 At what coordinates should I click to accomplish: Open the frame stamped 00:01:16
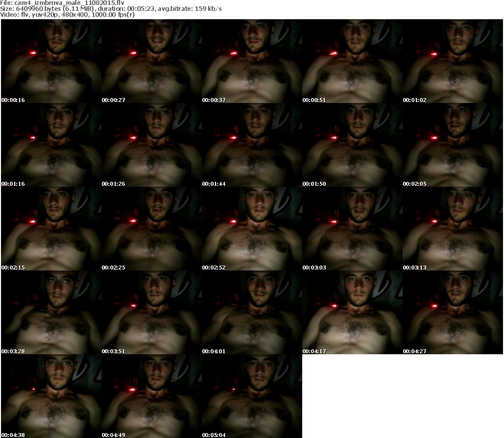coord(51,145)
